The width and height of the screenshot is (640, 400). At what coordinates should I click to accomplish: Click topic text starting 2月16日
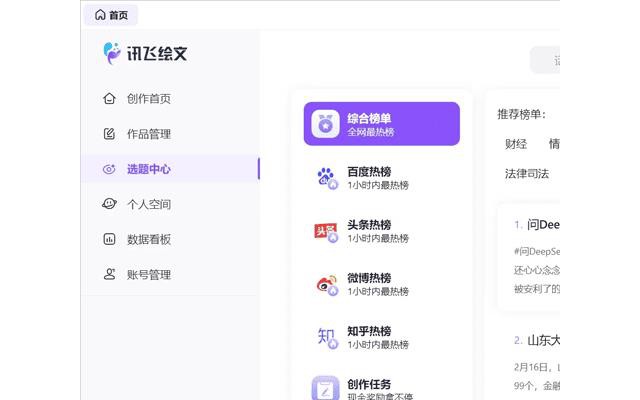[x=537, y=367]
